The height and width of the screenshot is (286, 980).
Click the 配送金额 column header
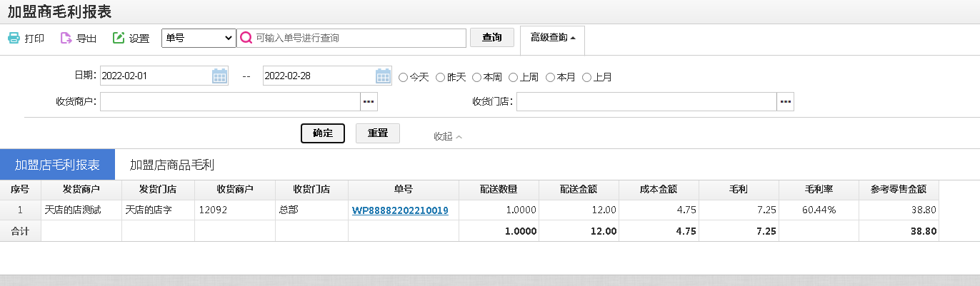click(579, 190)
